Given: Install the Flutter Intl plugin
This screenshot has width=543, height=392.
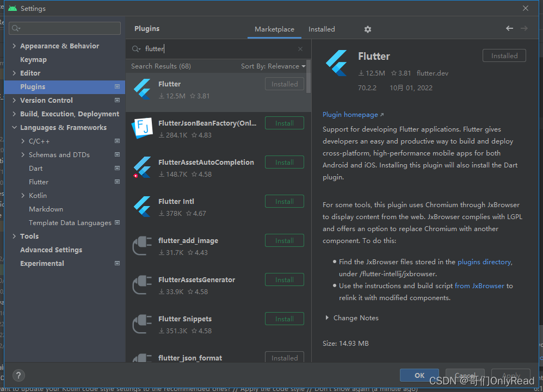Looking at the screenshot, I should point(285,201).
